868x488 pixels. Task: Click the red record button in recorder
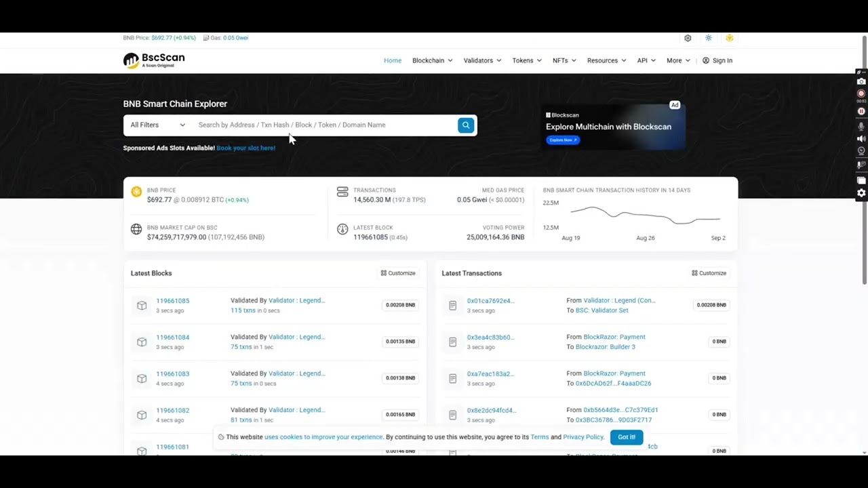861,94
